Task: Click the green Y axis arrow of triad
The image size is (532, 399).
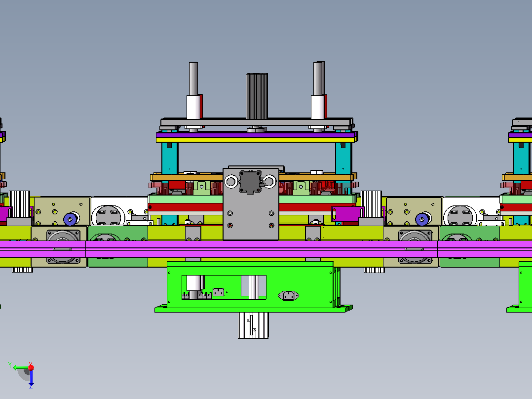Action: pos(20,368)
